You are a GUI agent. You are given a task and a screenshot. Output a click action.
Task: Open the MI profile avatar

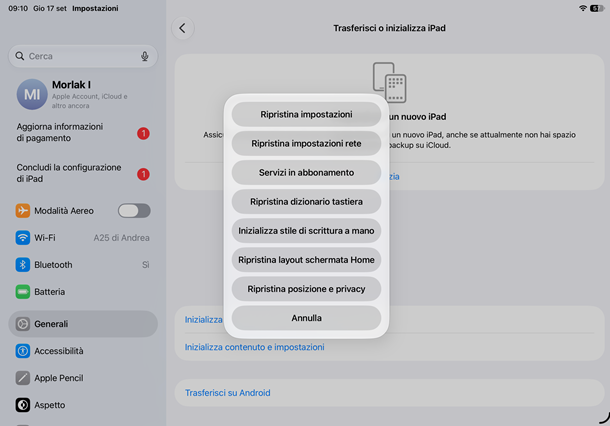pos(32,94)
